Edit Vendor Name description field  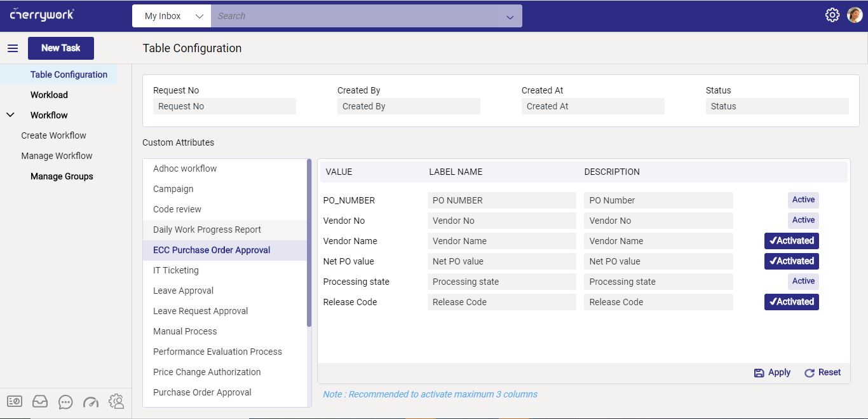658,241
